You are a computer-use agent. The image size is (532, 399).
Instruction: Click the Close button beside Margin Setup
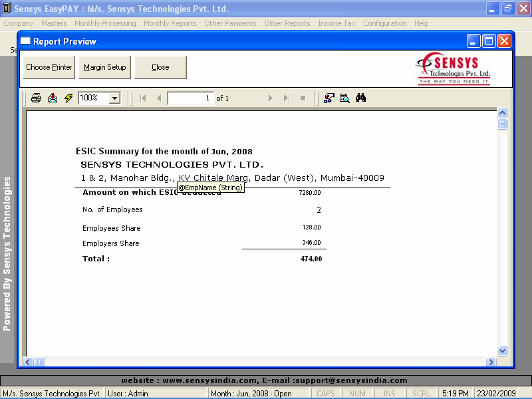(160, 67)
